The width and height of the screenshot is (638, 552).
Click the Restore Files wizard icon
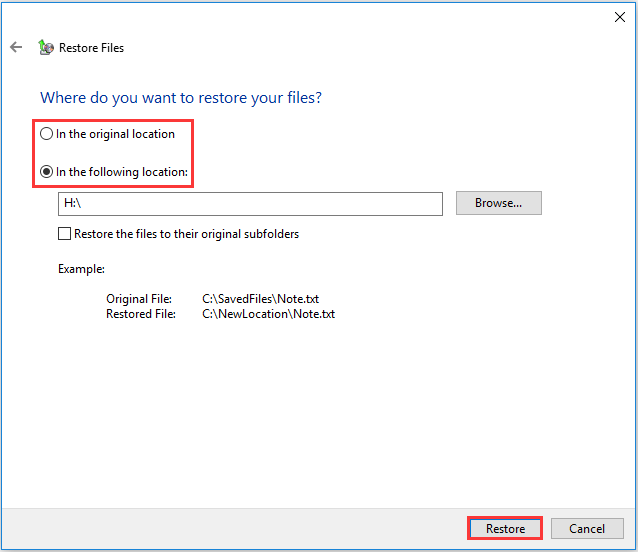click(46, 47)
